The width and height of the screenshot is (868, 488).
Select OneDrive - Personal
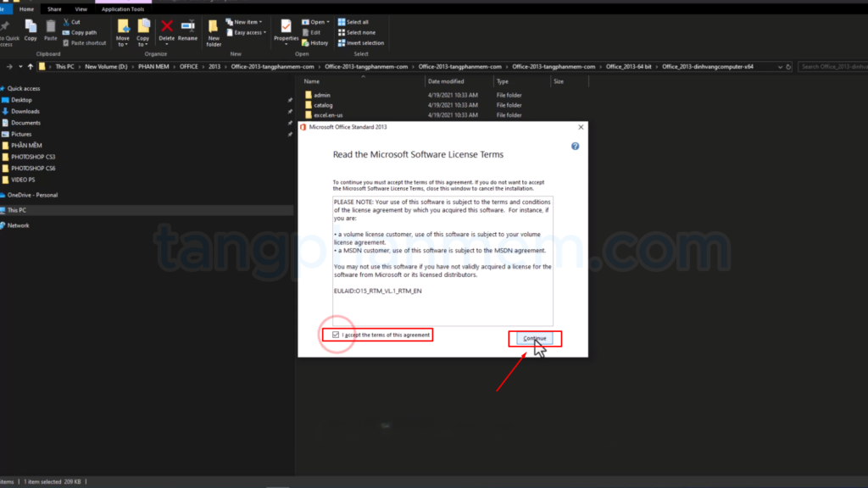tap(32, 195)
